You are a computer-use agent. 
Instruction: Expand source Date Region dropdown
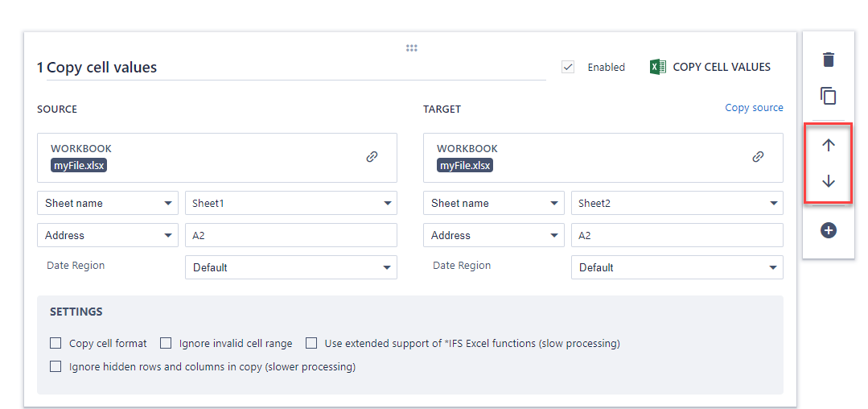click(290, 267)
